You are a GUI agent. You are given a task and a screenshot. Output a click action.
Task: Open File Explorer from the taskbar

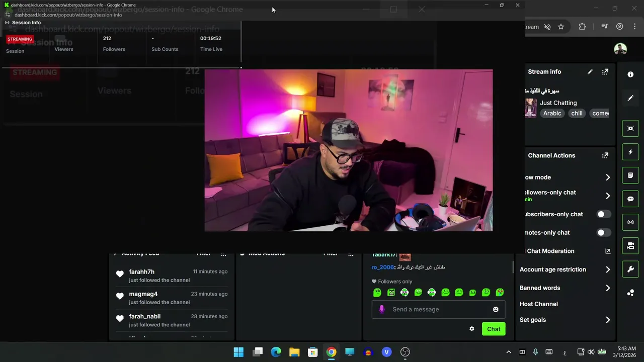pyautogui.click(x=294, y=352)
